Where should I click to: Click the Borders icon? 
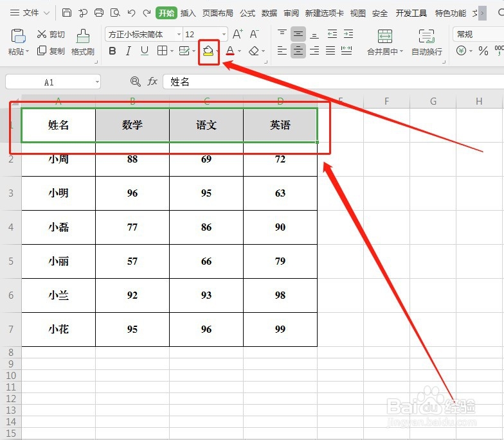tap(162, 50)
